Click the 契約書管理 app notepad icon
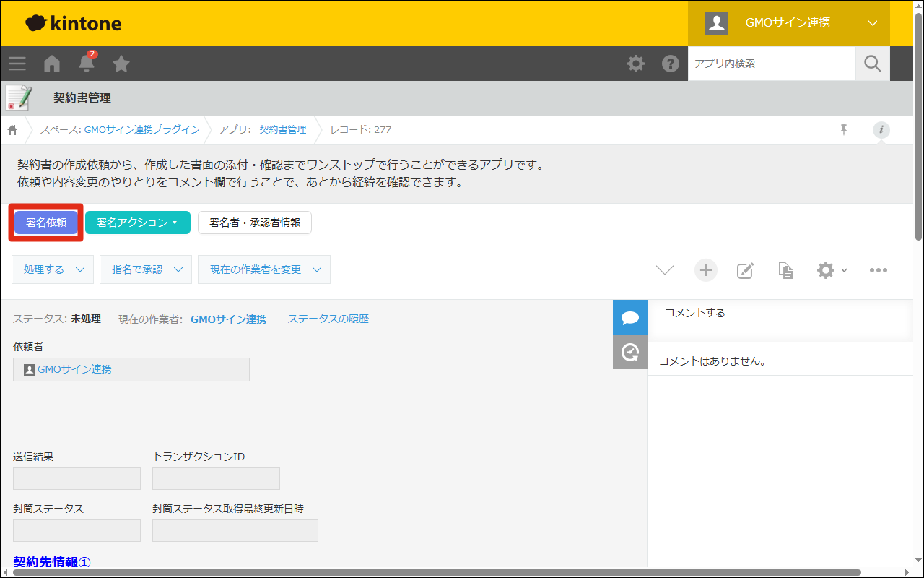924x578 pixels. coord(19,98)
